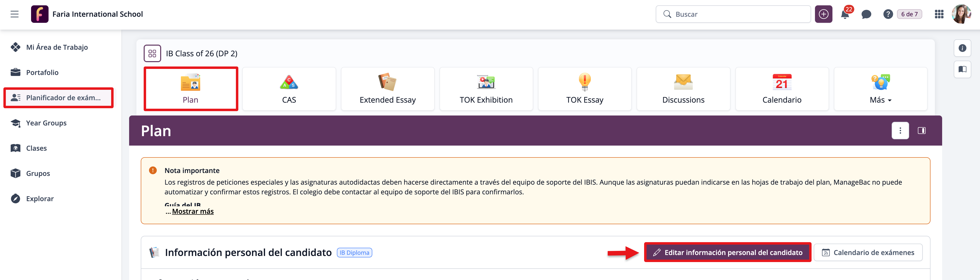
Task: Open the class overview grid icon
Action: click(152, 54)
